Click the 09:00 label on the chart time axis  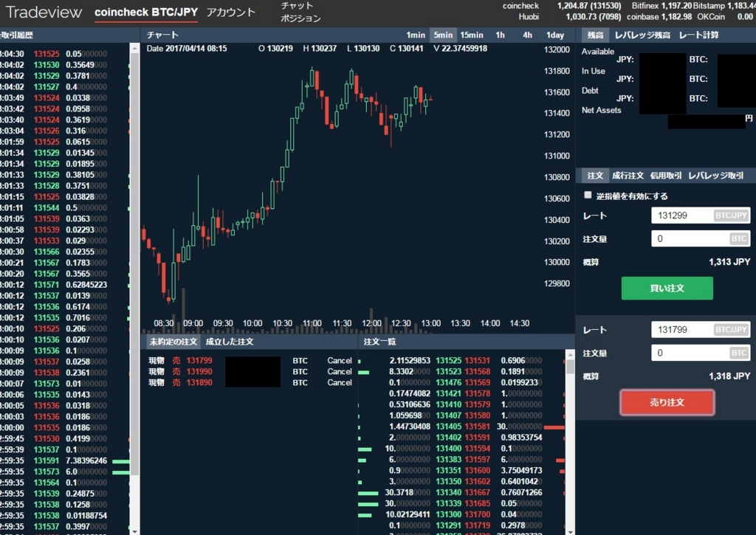[x=193, y=323]
